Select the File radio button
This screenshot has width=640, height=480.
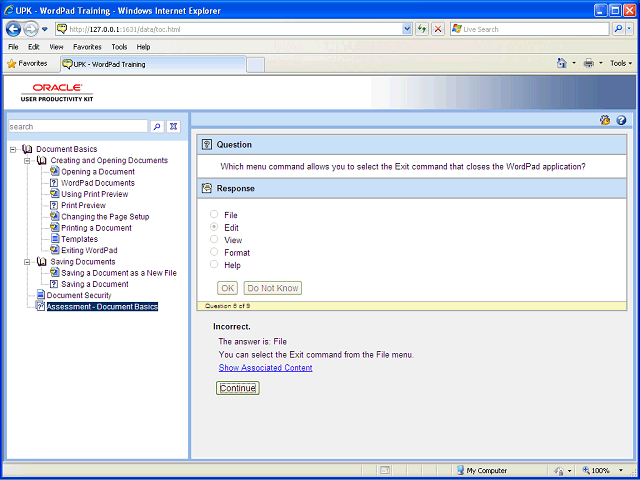point(214,214)
